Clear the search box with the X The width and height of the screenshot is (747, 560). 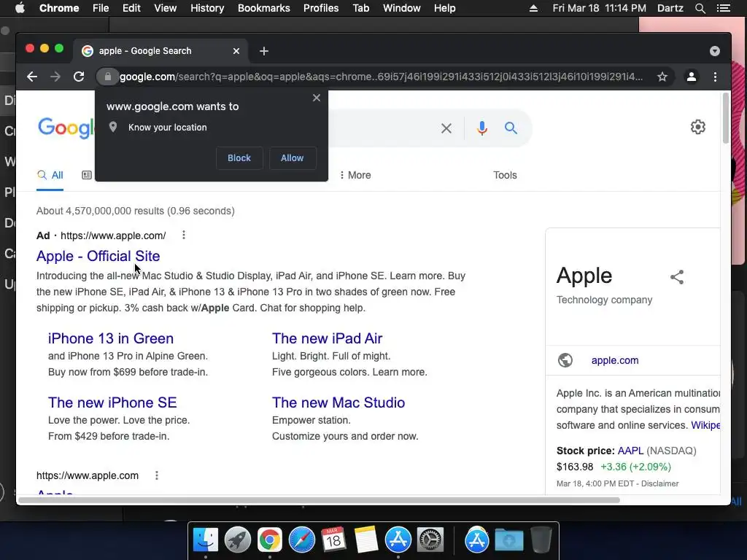446,128
